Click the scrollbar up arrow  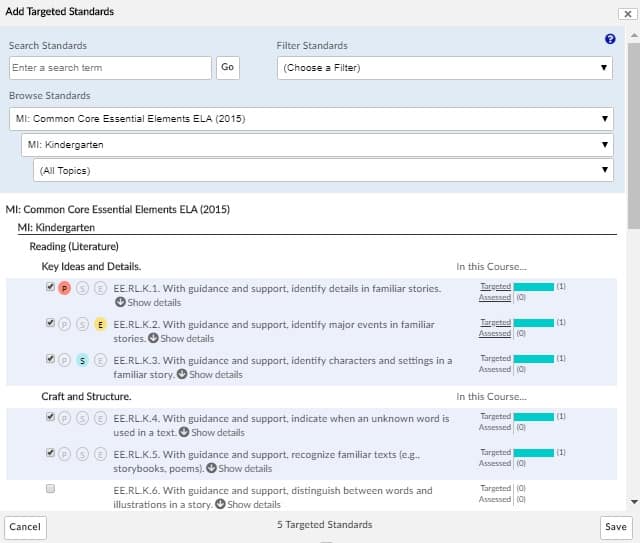coord(634,36)
